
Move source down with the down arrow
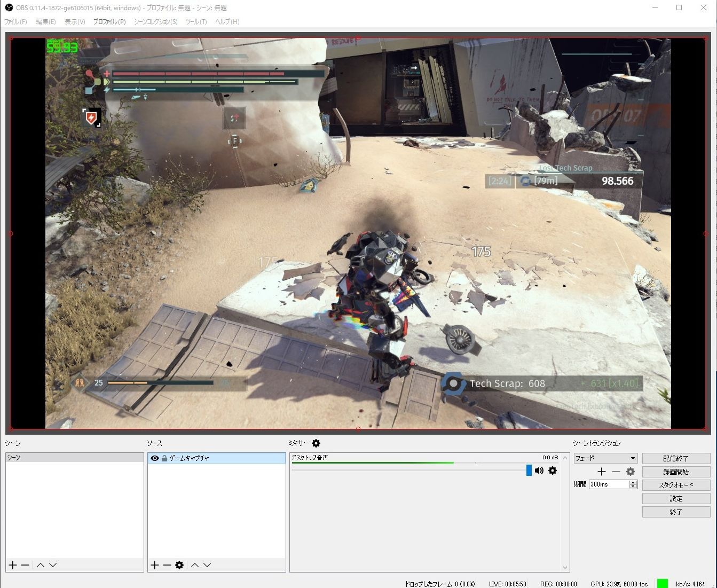(207, 565)
